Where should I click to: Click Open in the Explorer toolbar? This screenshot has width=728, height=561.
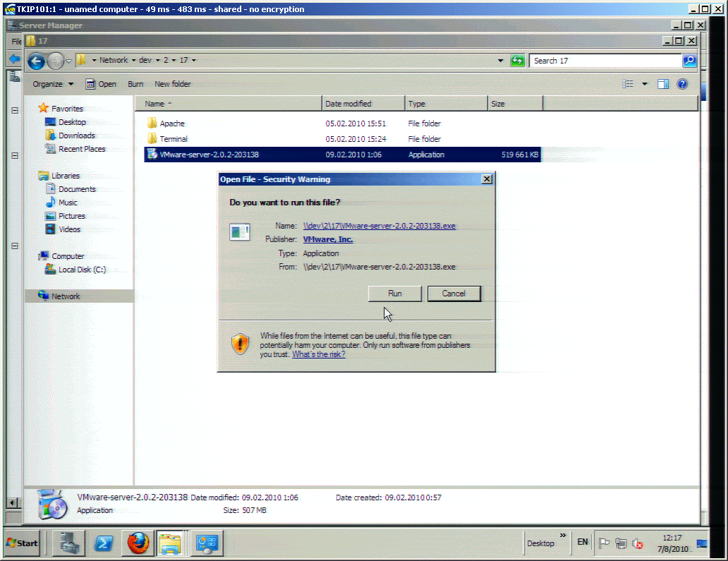click(101, 84)
